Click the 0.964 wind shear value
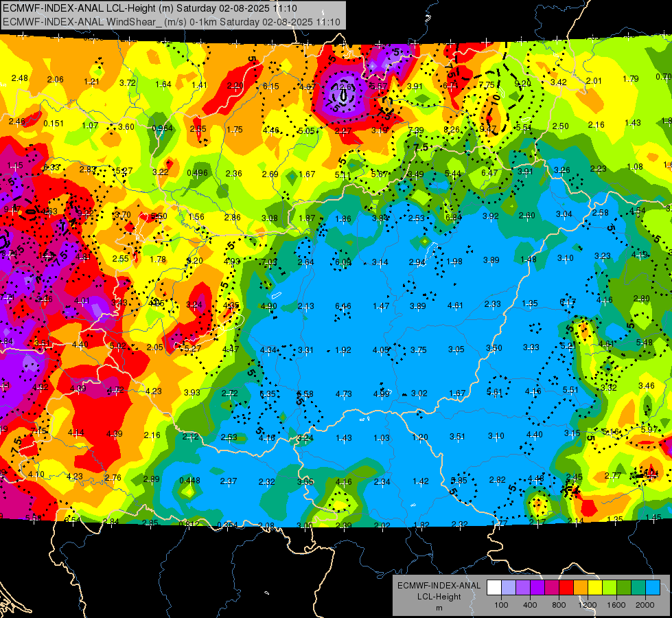Viewport: 672px width, 618px height. 163,128
